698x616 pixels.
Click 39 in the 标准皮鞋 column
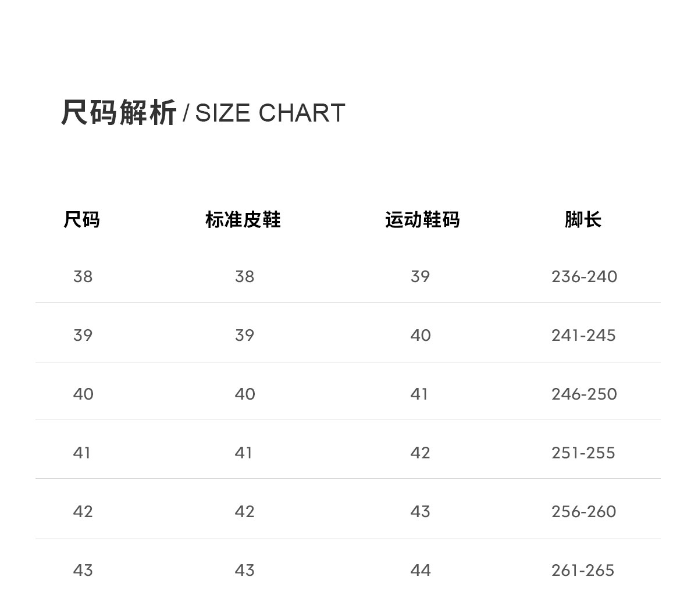point(245,336)
